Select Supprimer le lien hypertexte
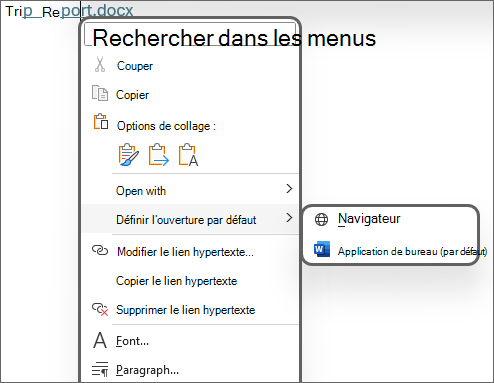Image resolution: width=494 pixels, height=383 pixels. click(x=190, y=310)
